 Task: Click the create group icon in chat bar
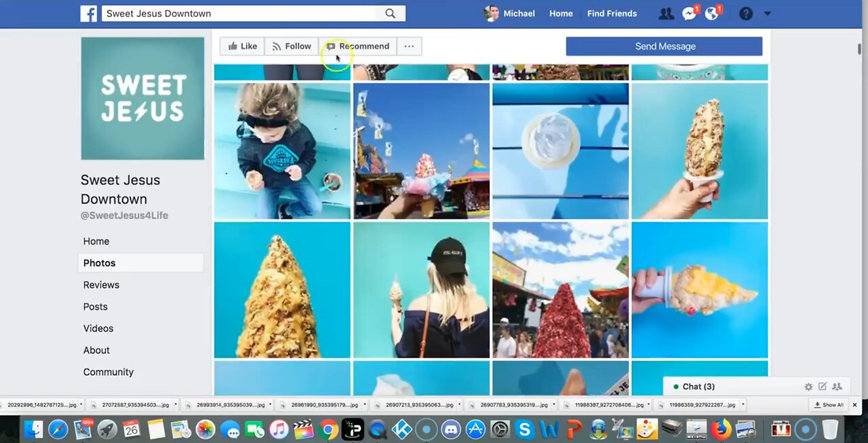coord(837,387)
